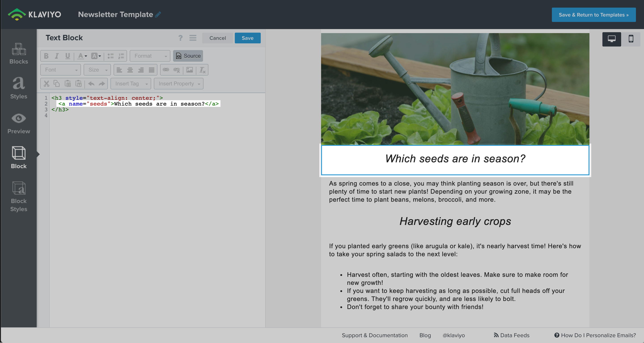
Task: Open the Font dropdown
Action: point(61,70)
